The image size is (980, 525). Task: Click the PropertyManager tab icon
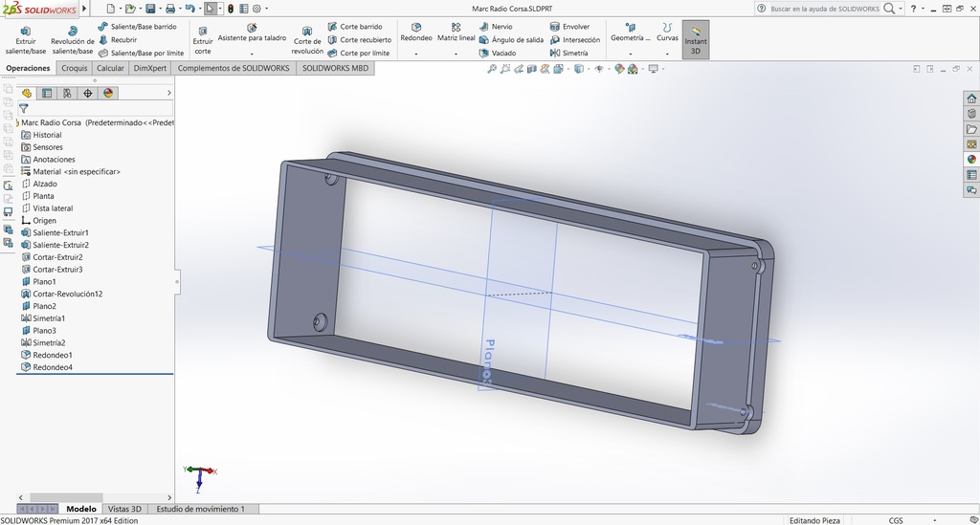pos(47,93)
